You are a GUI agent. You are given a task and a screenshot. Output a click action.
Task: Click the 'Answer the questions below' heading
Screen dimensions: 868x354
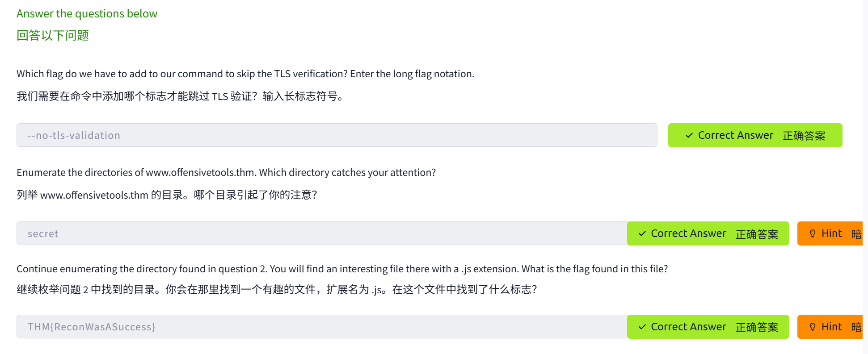click(x=87, y=14)
